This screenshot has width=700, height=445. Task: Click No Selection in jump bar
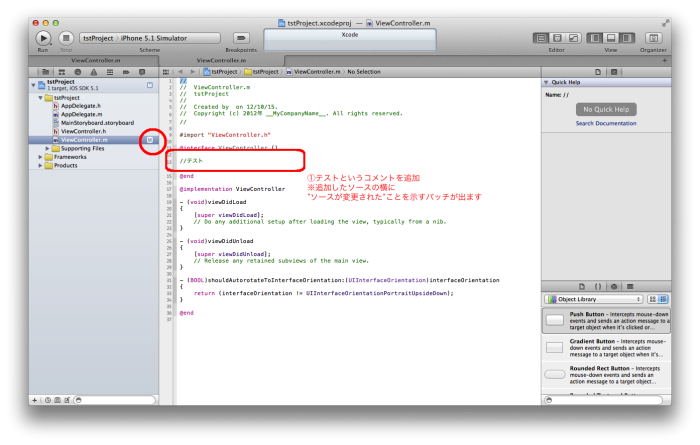(x=364, y=71)
